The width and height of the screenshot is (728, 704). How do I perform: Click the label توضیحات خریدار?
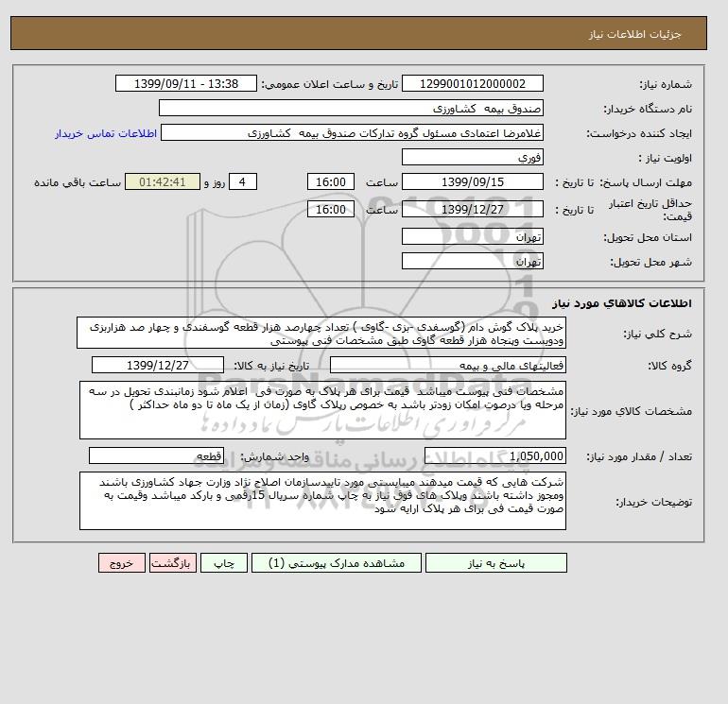653,502
